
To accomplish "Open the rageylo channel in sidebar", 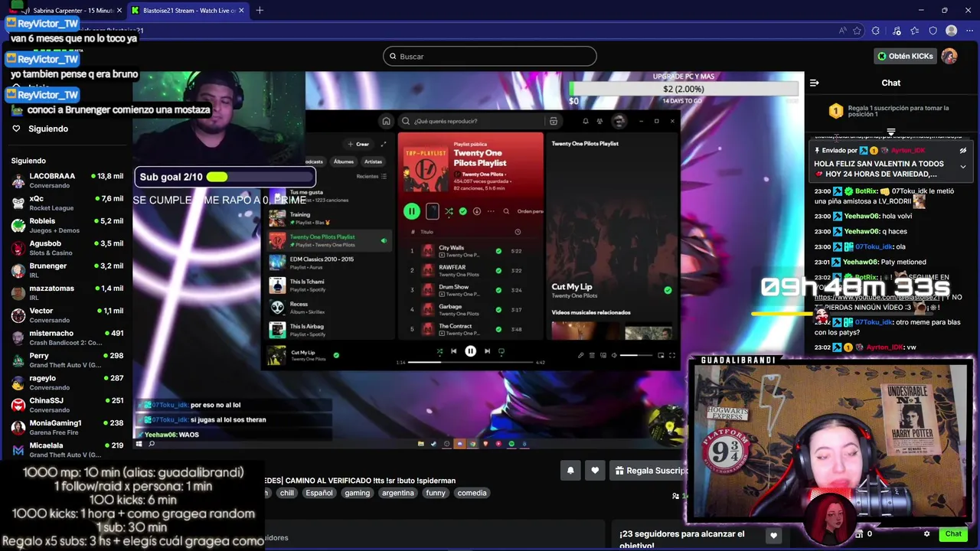I will click(67, 382).
